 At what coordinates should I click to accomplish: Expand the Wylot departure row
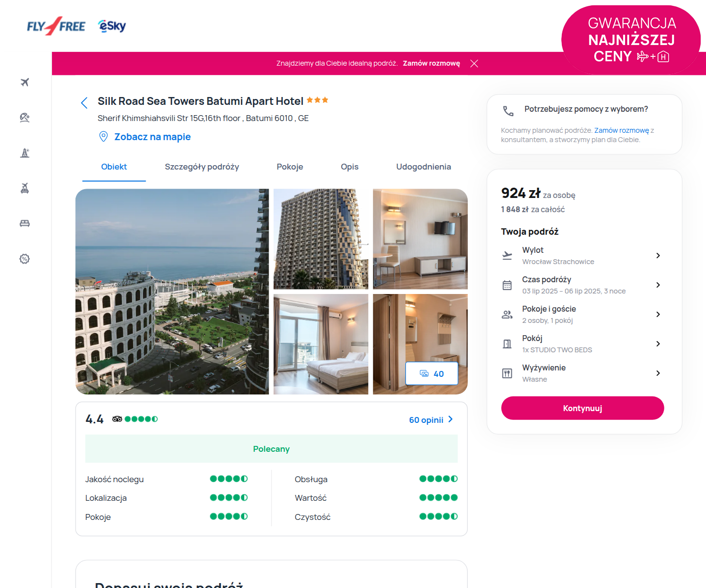[x=582, y=255]
